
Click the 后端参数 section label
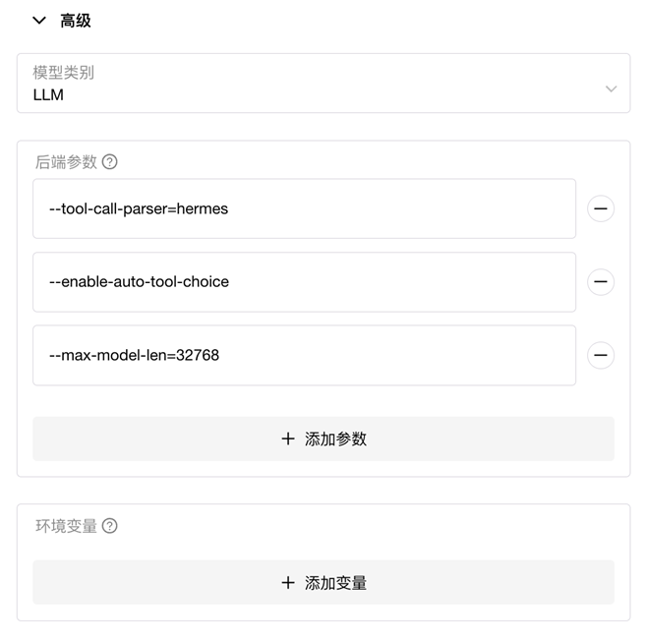[x=66, y=162]
